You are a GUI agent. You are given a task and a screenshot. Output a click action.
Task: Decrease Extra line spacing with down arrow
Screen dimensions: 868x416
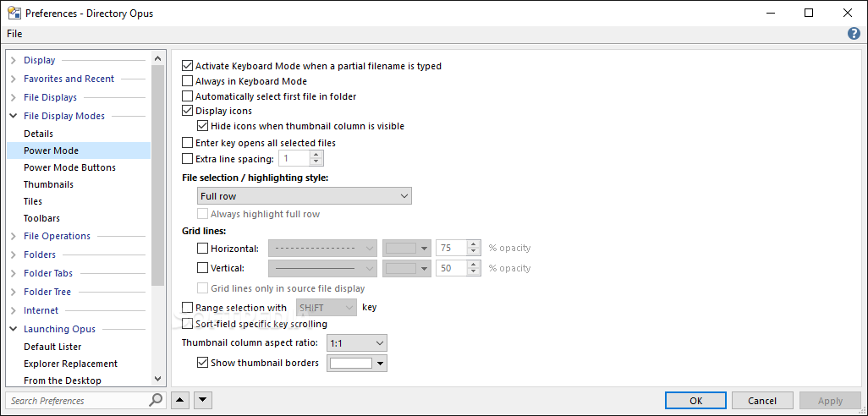[316, 162]
